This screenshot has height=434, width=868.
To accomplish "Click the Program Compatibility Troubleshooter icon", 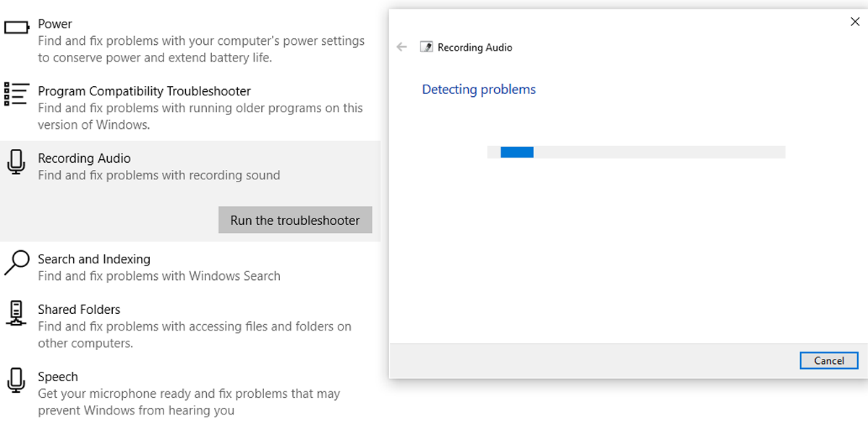I will coord(15,93).
